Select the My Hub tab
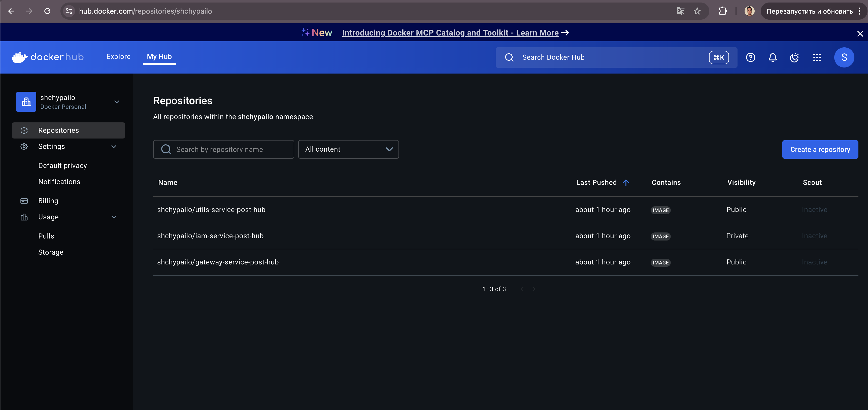 pyautogui.click(x=159, y=57)
